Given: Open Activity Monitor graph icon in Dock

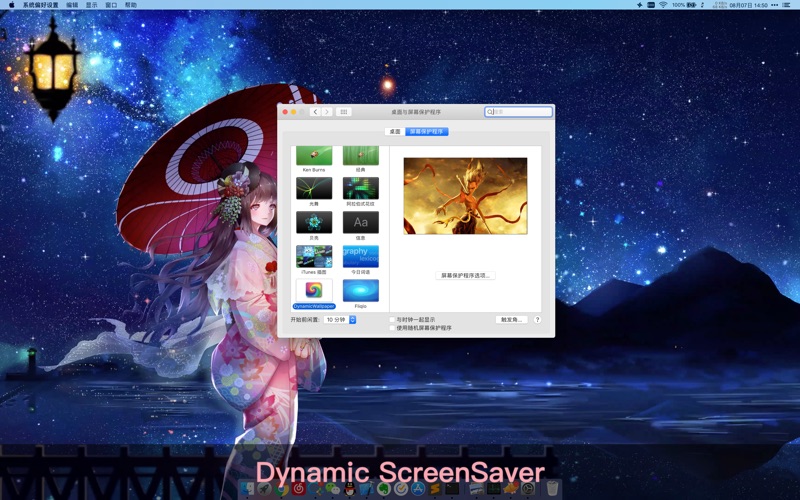Looking at the screenshot, I should 494,489.
